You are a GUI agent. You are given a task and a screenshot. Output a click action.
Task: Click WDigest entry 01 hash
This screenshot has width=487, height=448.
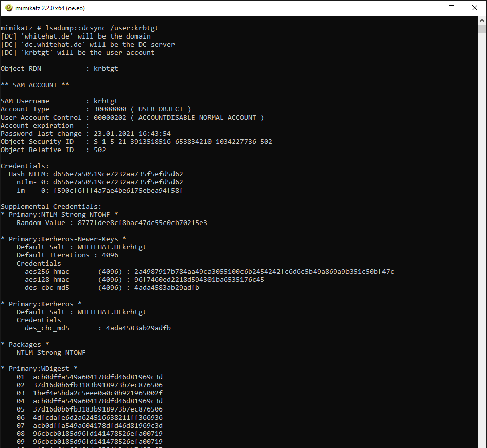98,377
